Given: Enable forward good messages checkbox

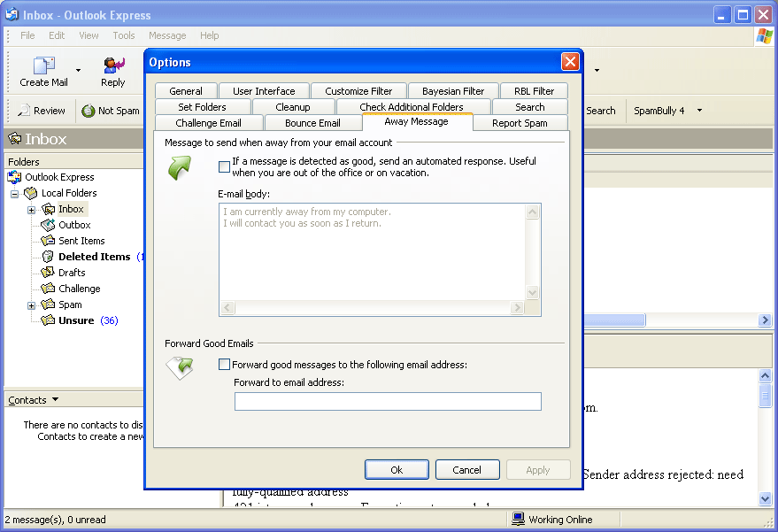Looking at the screenshot, I should pyautogui.click(x=224, y=365).
